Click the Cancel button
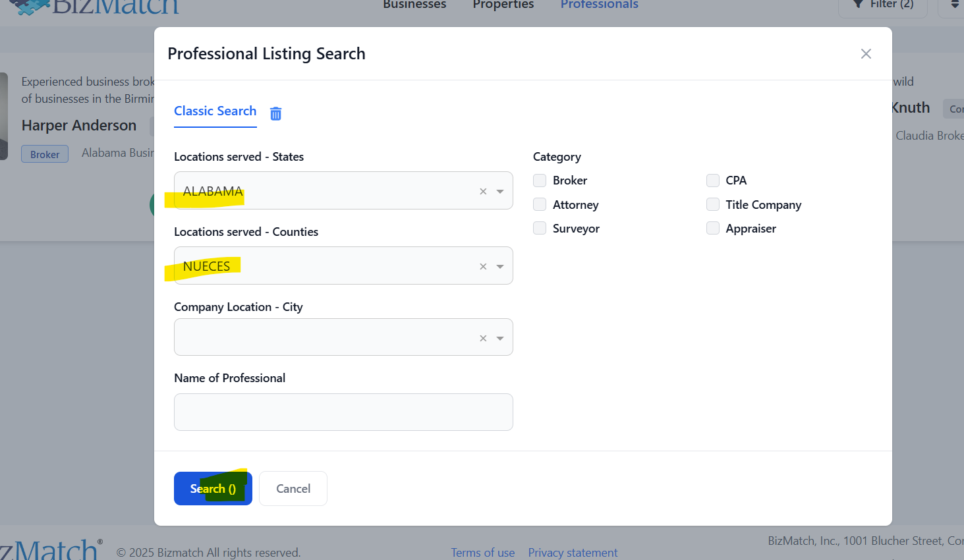Image resolution: width=964 pixels, height=560 pixels. click(293, 488)
